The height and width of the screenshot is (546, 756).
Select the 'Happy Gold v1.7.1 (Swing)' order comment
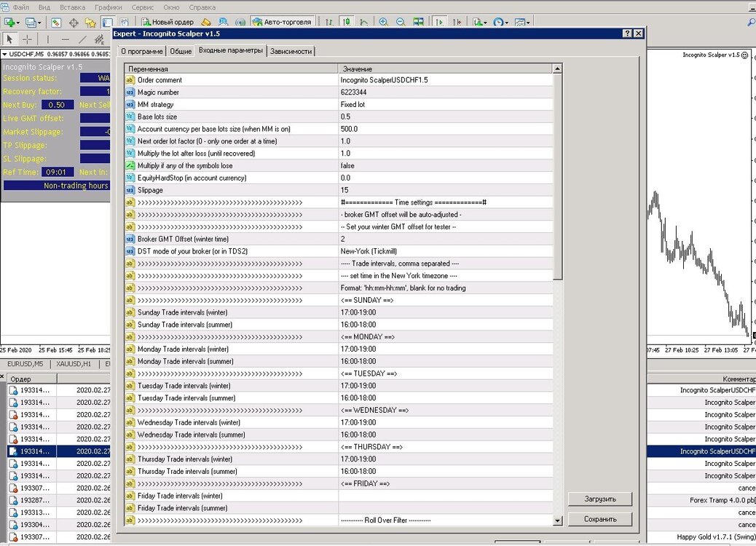(716, 537)
